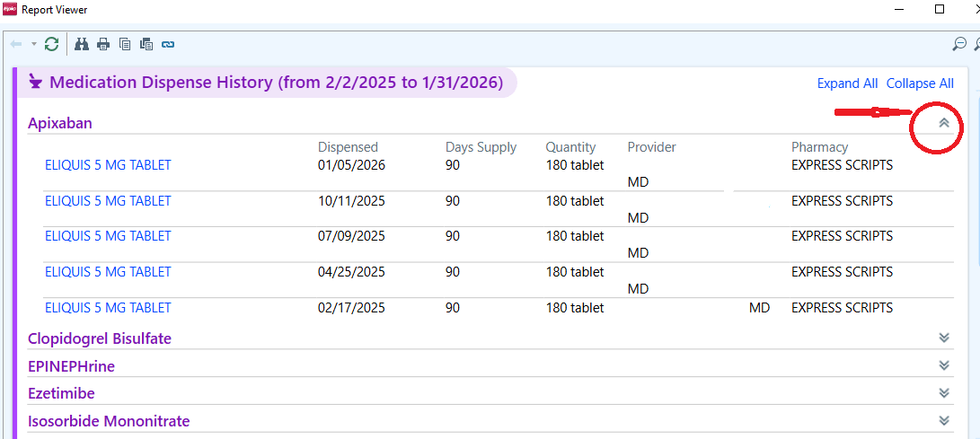Open ELIQUIS 5 MG TABLET dispensed 01/05/2026

coord(108,165)
